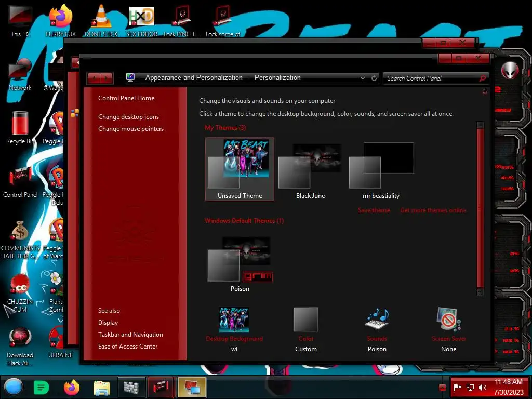Viewport: 532px width, 399px height.
Task: Open the Control Panel desktop icon
Action: [x=20, y=181]
